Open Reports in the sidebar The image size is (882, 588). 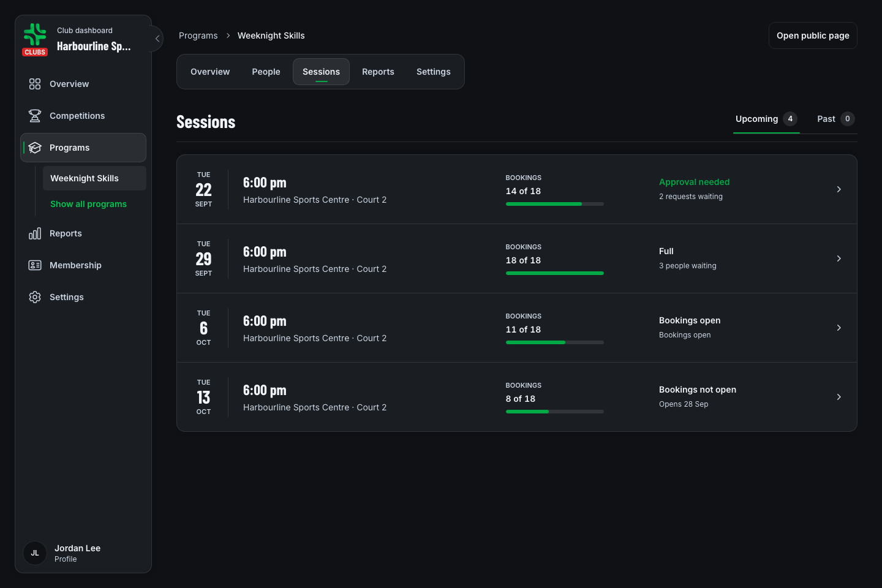pyautogui.click(x=83, y=233)
